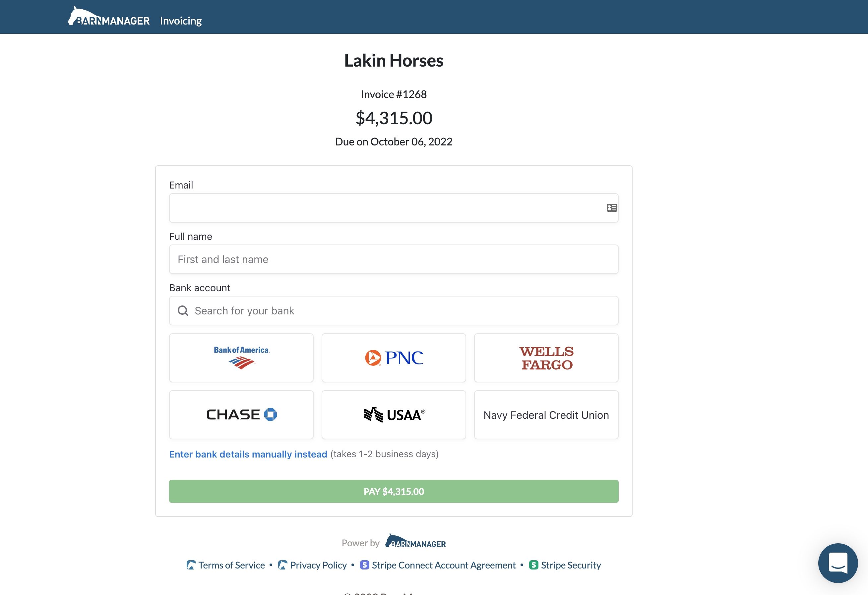The image size is (868, 595).
Task: Select USAA bank tile
Action: [x=394, y=415]
